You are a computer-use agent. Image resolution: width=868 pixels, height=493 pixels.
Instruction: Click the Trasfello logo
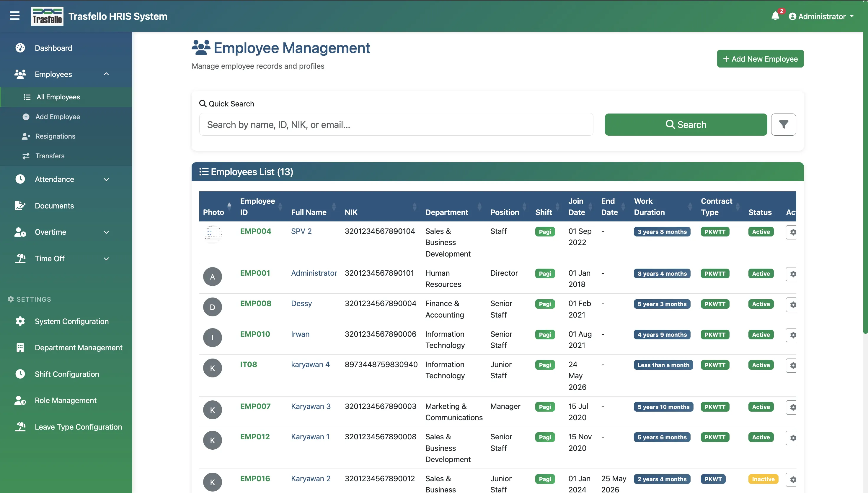click(x=47, y=16)
